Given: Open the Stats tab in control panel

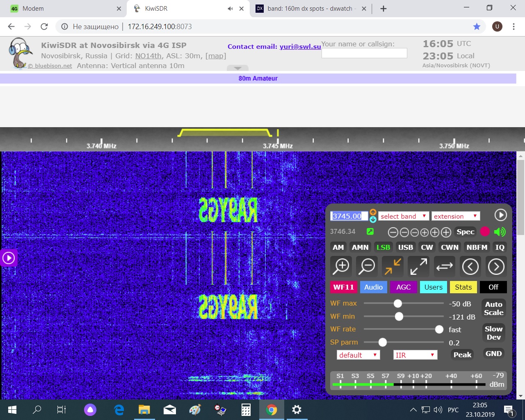Looking at the screenshot, I should [463, 287].
